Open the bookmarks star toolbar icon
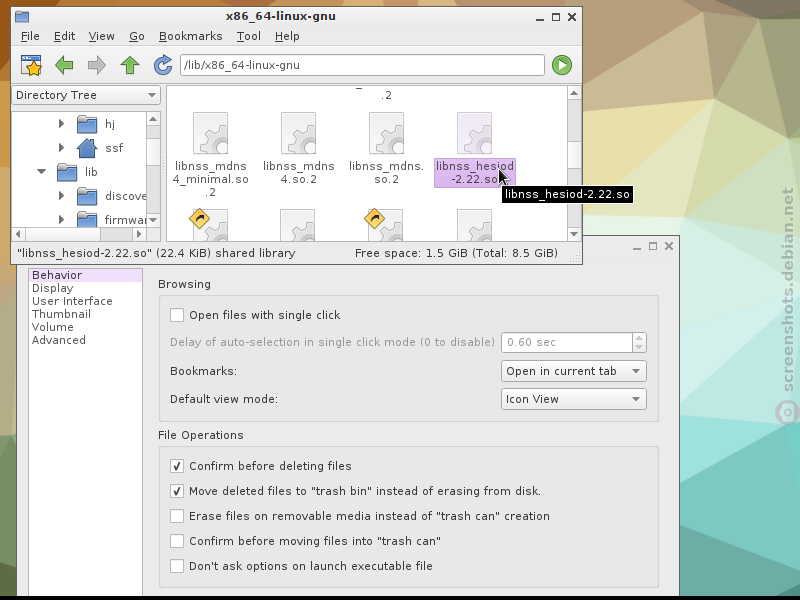The image size is (800, 600). click(x=31, y=65)
